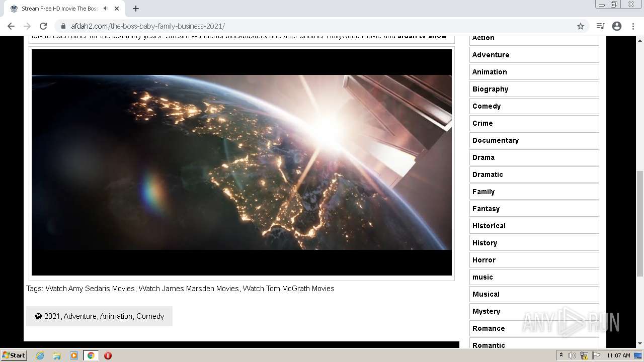Screen dimensions: 644x362
Task: Select Crime in the genre sidebar
Action: point(534,123)
